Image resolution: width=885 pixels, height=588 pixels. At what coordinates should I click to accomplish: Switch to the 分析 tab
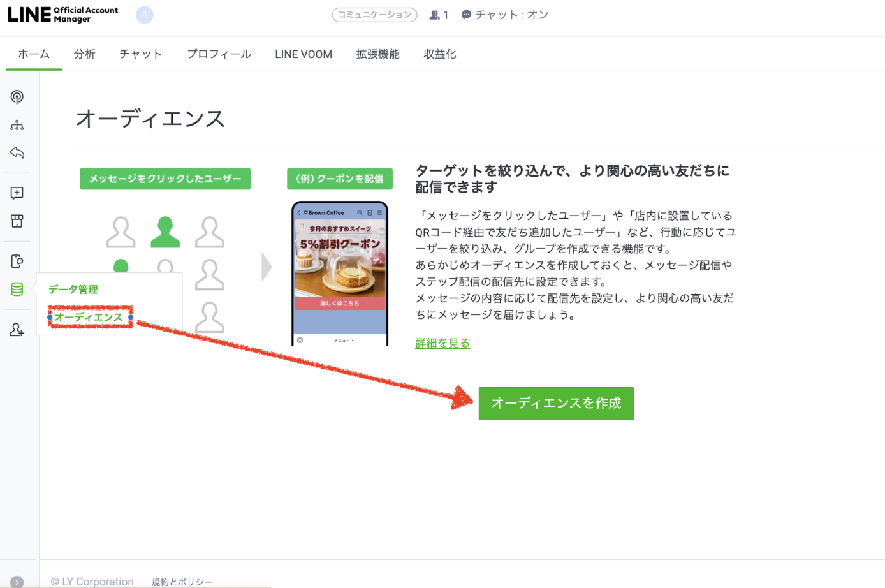point(85,54)
